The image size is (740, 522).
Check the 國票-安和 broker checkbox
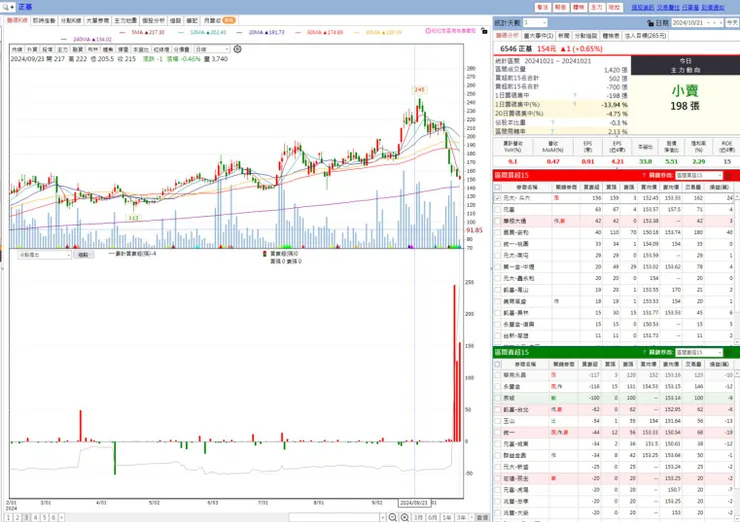click(497, 233)
